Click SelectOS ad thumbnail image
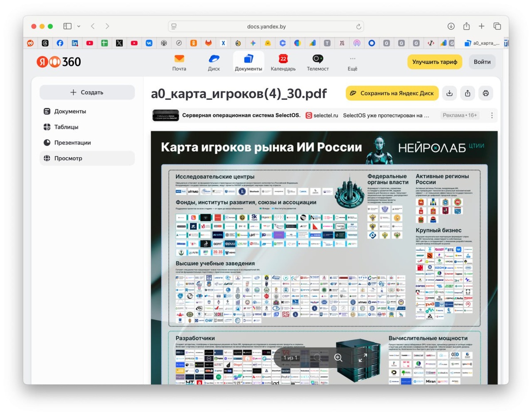The width and height of the screenshot is (532, 415). pyautogui.click(x=165, y=115)
